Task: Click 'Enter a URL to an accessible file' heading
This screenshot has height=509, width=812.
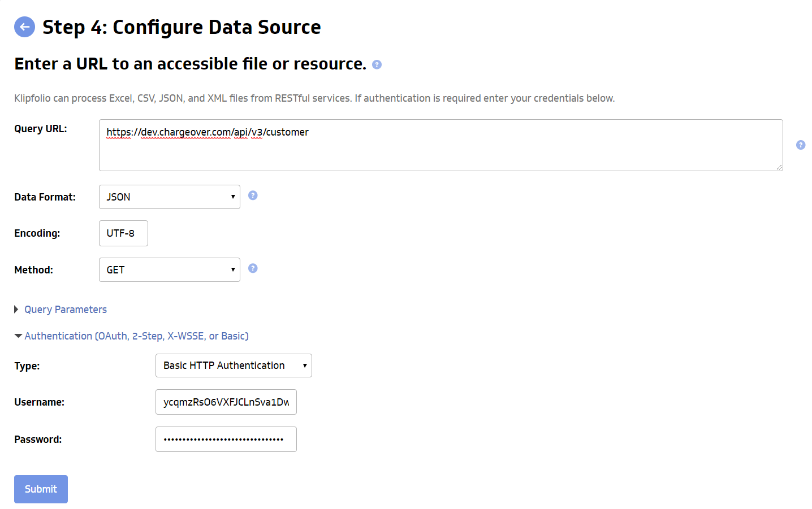Action: tap(190, 64)
